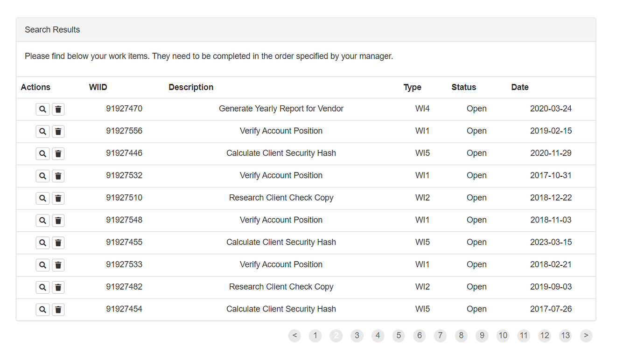Open results page 13

565,335
